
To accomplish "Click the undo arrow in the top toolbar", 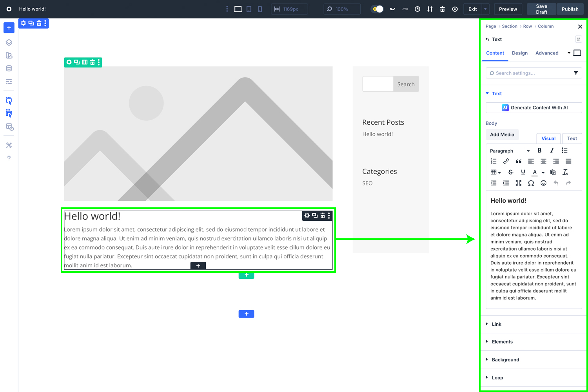I will point(392,9).
